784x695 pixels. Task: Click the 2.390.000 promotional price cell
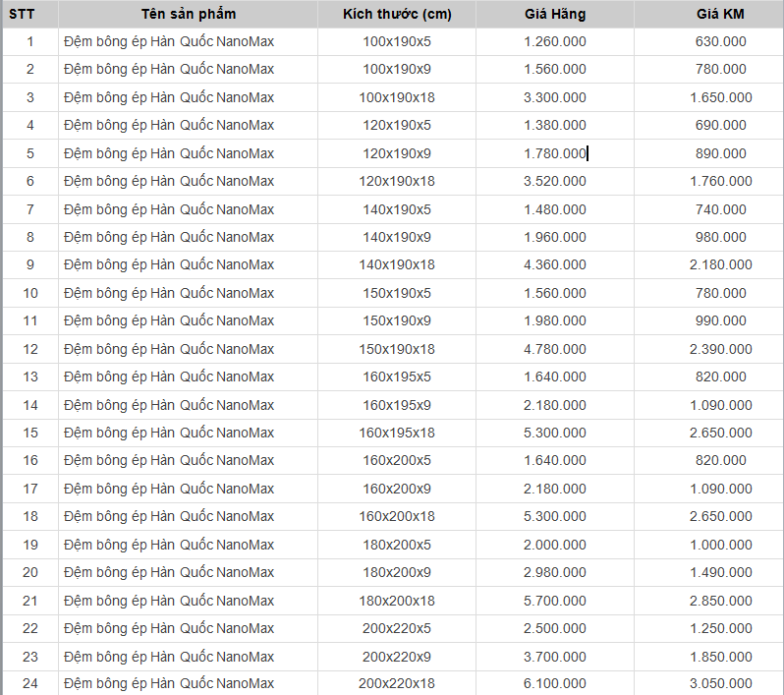coord(720,349)
